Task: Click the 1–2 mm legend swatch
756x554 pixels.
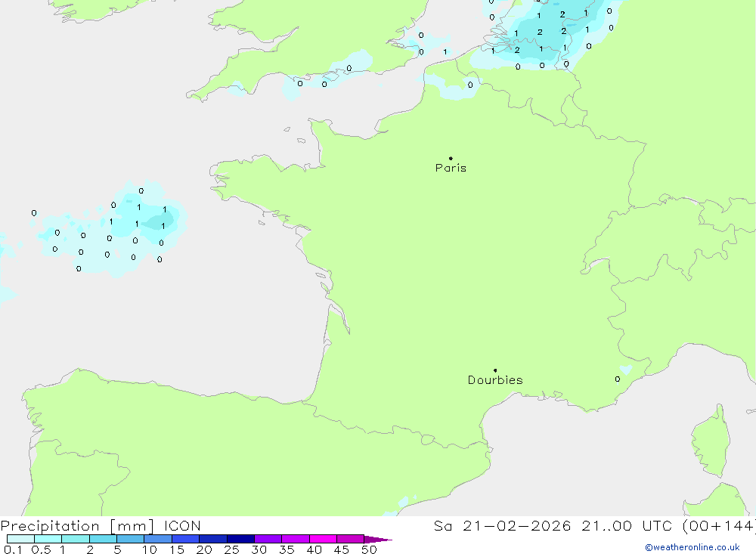Action: click(x=76, y=539)
